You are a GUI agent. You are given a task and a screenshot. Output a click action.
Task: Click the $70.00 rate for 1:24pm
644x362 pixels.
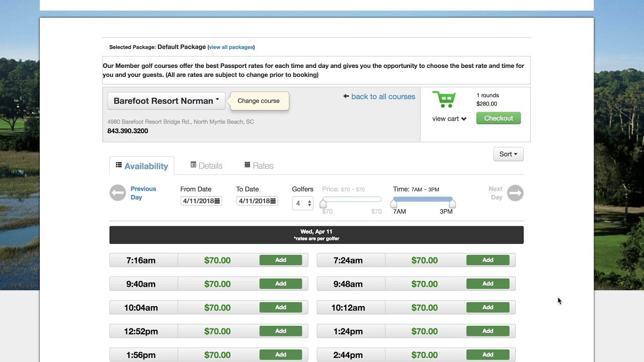click(x=425, y=331)
